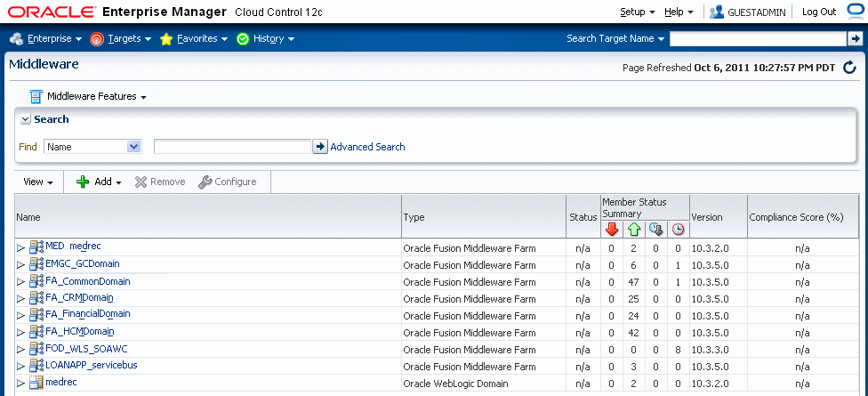Open the EMGC_GCDomain link
This screenshot has height=396, width=868.
83,263
